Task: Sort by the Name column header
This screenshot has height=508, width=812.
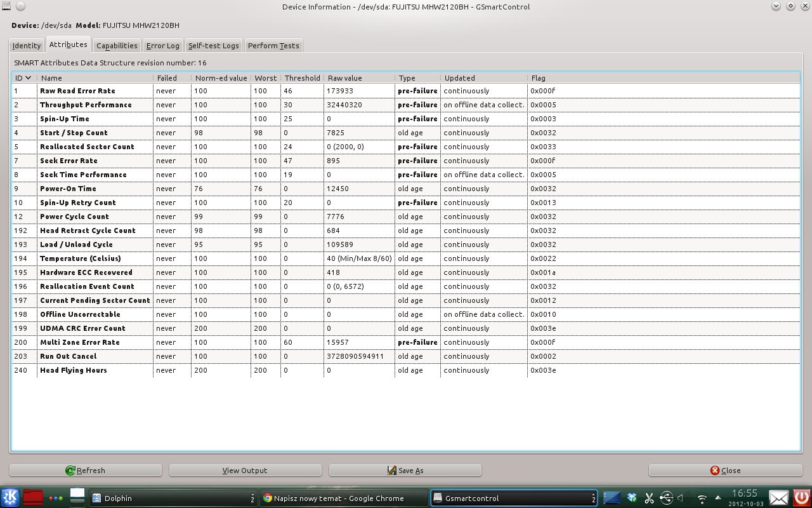Action: pos(95,77)
